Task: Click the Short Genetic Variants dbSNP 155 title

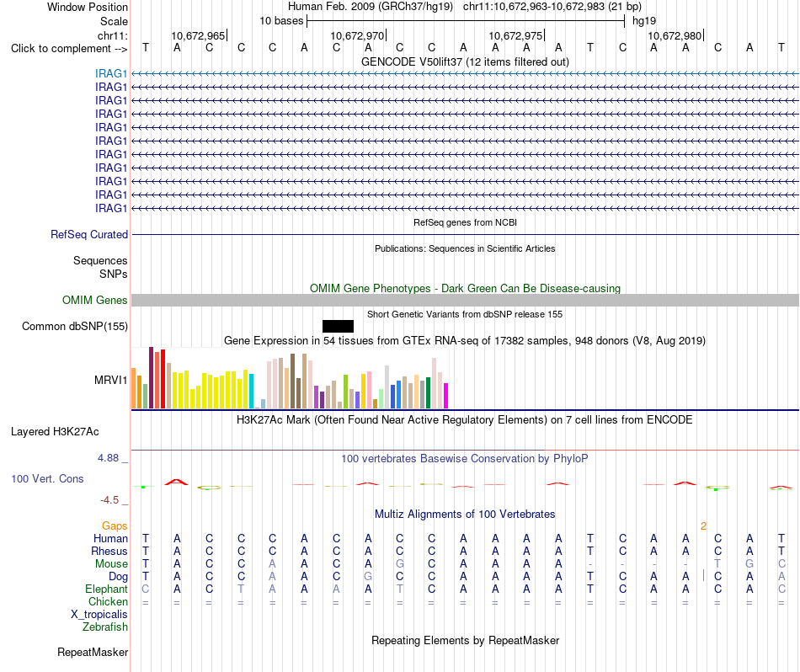Action: point(465,314)
